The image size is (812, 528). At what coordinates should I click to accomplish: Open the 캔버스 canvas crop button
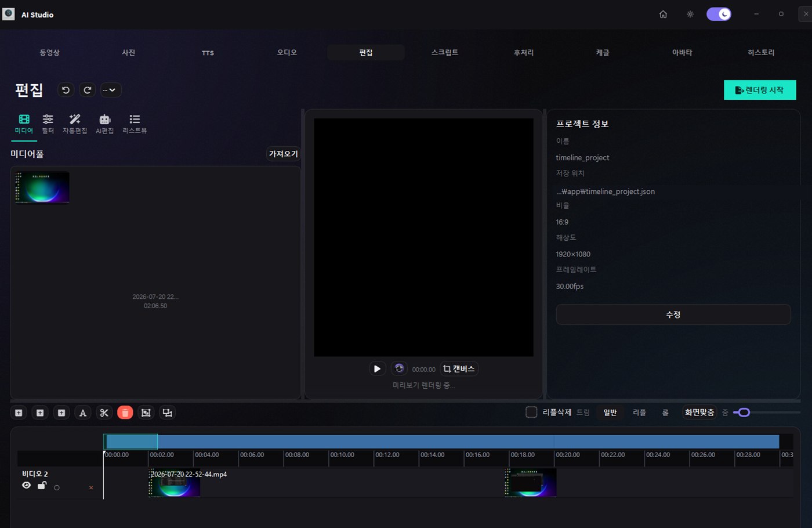(x=459, y=369)
